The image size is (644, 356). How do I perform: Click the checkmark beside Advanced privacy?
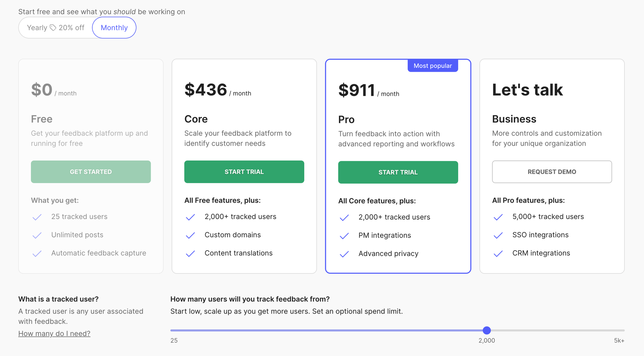[344, 254]
